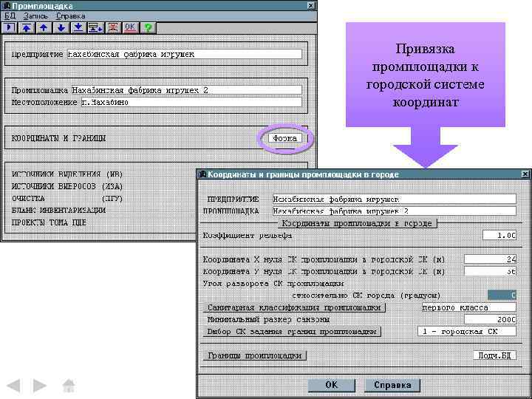Image resolution: width=532 pixels, height=399 pixels.
Task: Jump to first record toolbar icon
Action: [x=27, y=28]
